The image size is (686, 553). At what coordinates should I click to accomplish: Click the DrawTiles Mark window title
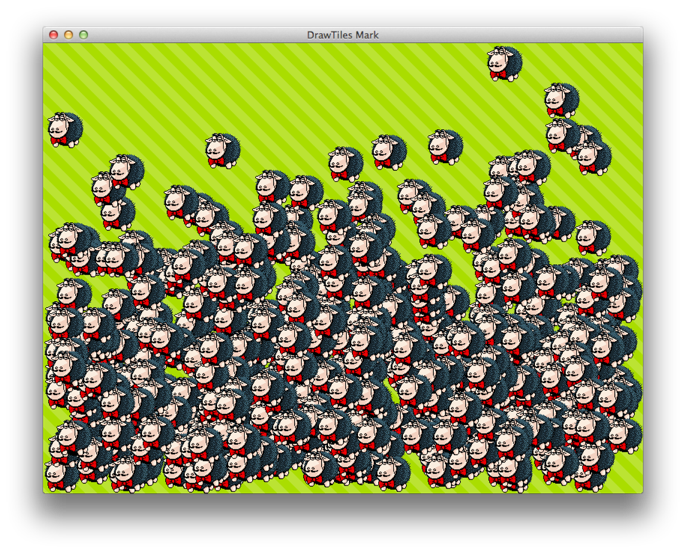coord(343,35)
